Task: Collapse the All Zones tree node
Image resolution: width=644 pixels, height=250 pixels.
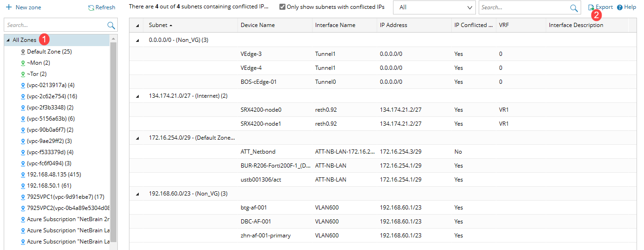Action: pos(8,41)
